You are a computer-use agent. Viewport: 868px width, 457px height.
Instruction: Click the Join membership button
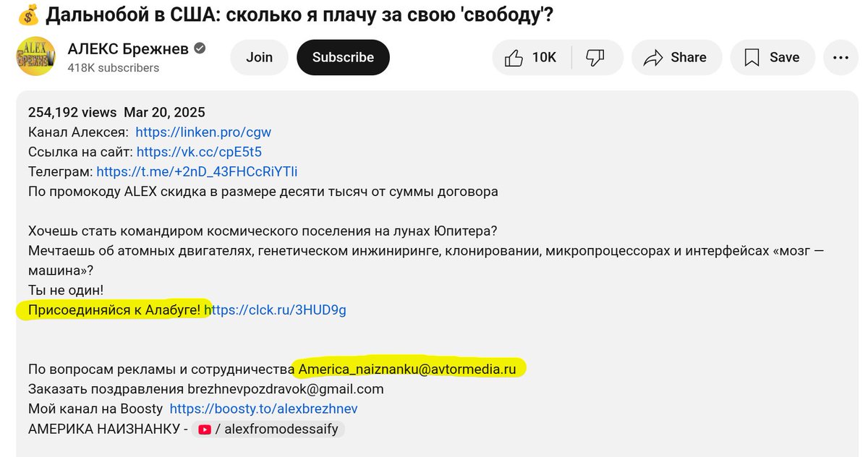[259, 57]
